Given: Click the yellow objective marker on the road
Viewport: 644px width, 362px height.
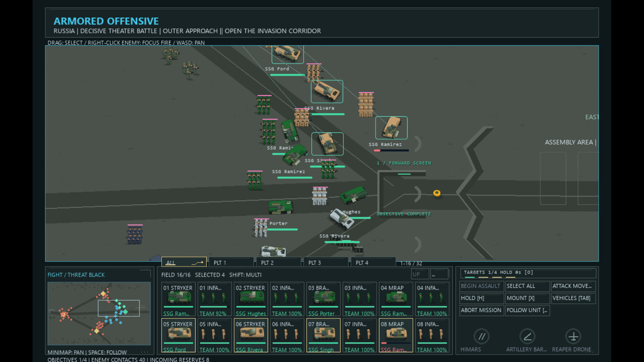Looking at the screenshot, I should pyautogui.click(x=437, y=193).
